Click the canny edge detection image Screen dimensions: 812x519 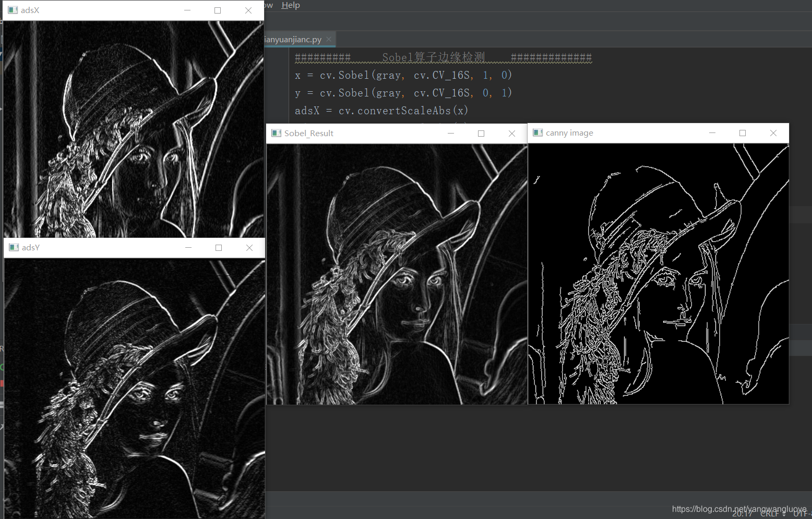tap(659, 274)
